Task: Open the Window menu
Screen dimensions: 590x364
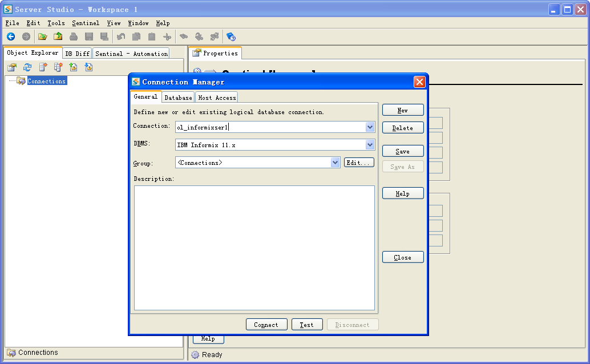Action: 138,23
